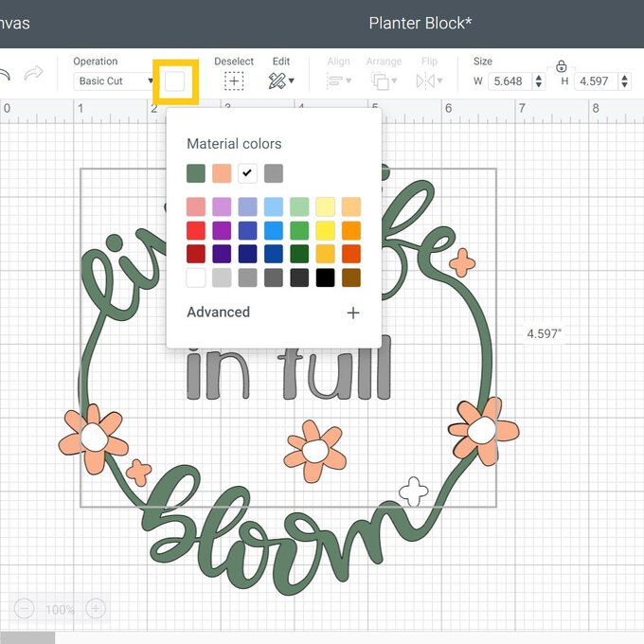The width and height of the screenshot is (644, 644).
Task: Zoom out the canvas with minus button
Action: [26, 608]
